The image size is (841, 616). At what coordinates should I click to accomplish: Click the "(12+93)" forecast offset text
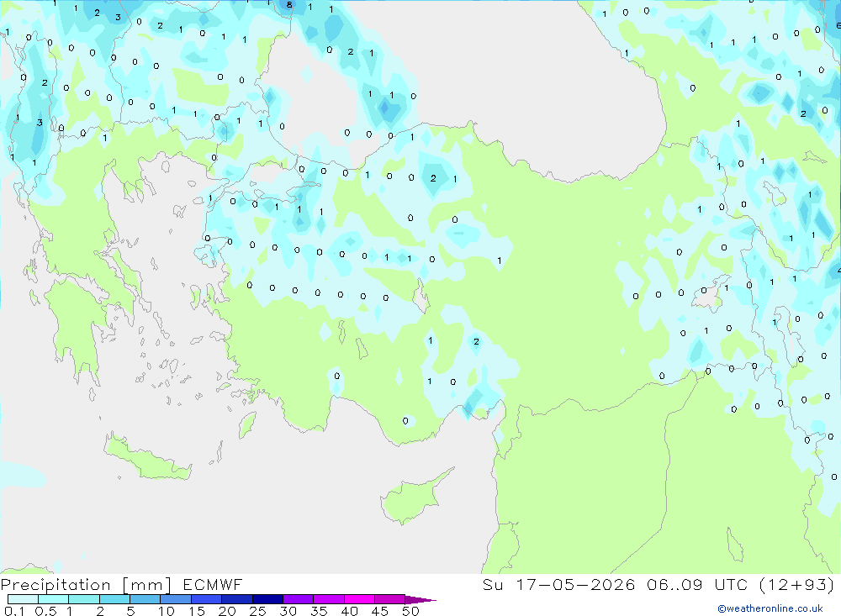[797, 585]
